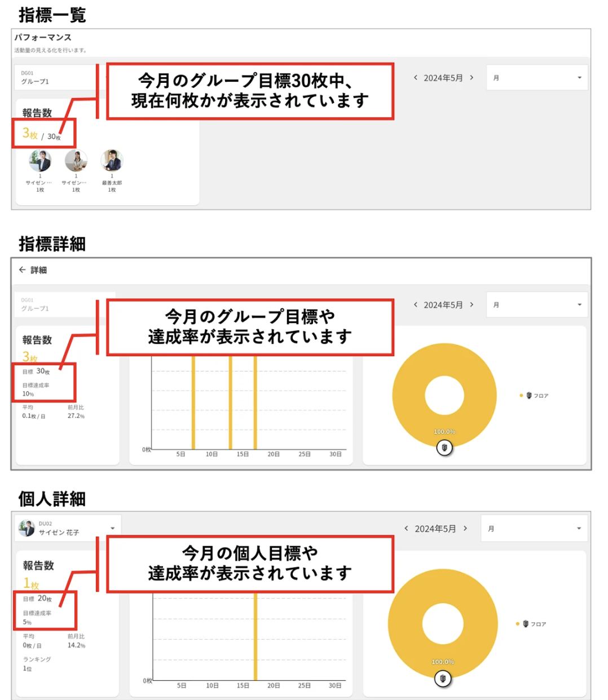The image size is (608, 700).
Task: Click 目標 20枚 value in 個人詳細
Action: pyautogui.click(x=37, y=599)
